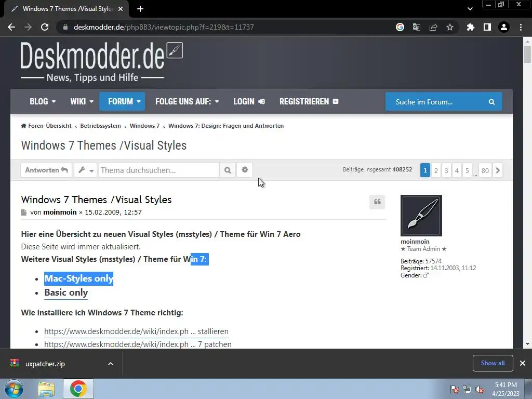The height and width of the screenshot is (399, 532).
Task: Reload the page with the refresh icon
Action: tap(45, 27)
